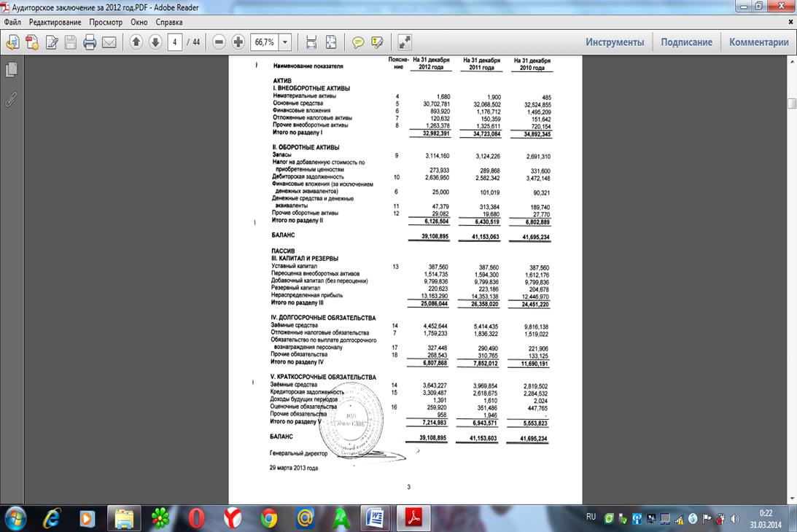Viewport: 797px width, 532px height.
Task: Open the attachments paperclip panel
Action: (x=11, y=100)
